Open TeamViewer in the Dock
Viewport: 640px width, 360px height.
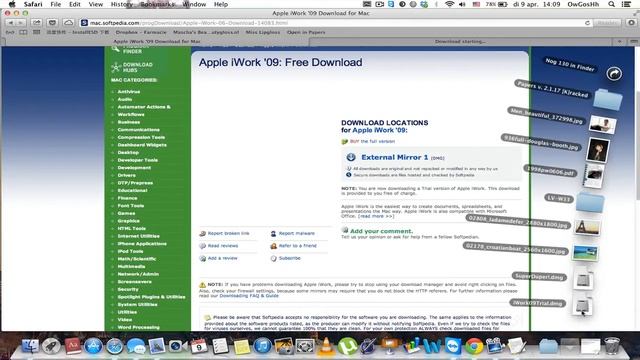pyautogui.click(x=452, y=346)
